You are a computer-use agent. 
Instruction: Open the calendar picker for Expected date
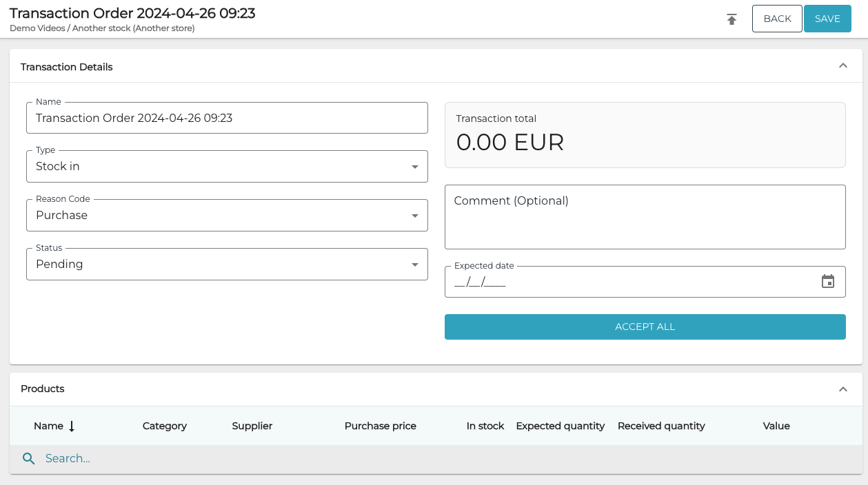point(828,281)
